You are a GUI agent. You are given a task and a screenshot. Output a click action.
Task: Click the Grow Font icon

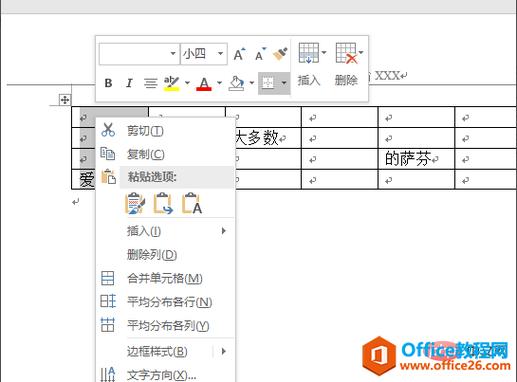[239, 54]
